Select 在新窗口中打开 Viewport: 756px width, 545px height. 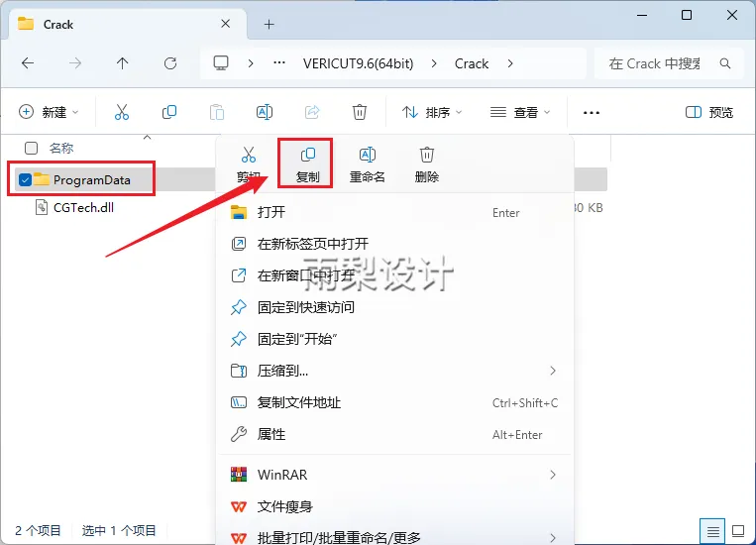(x=394, y=275)
